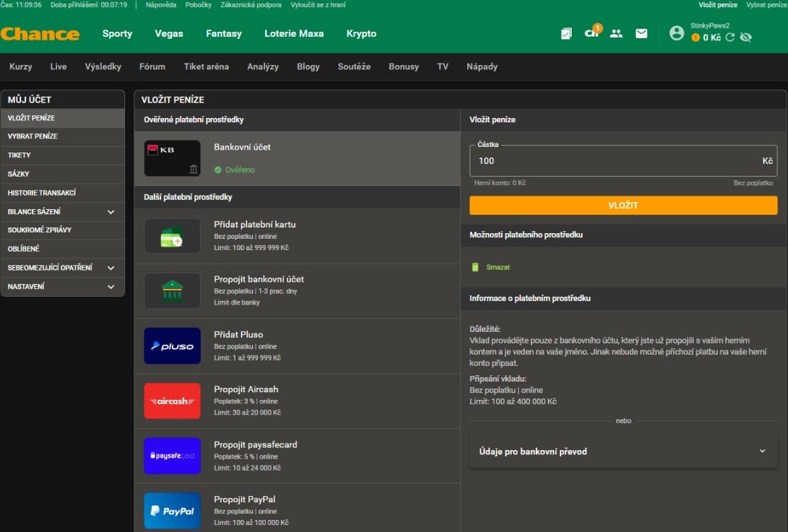Click Vyloučit se z hraní link
The image size is (788, 532).
point(317,4)
